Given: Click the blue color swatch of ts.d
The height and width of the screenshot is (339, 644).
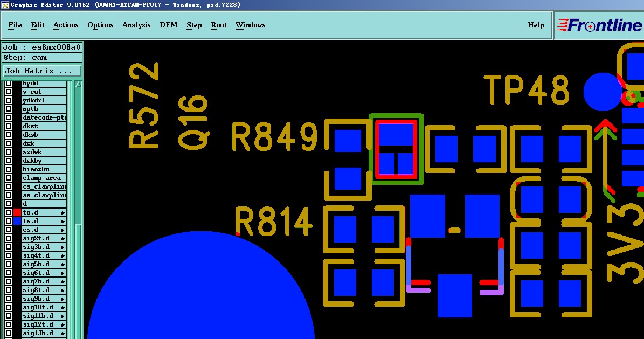Looking at the screenshot, I should click(x=17, y=221).
